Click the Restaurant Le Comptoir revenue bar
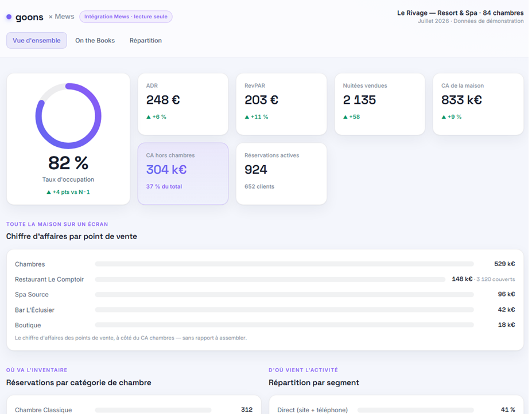The height and width of the screenshot is (414, 532). pyautogui.click(x=270, y=279)
